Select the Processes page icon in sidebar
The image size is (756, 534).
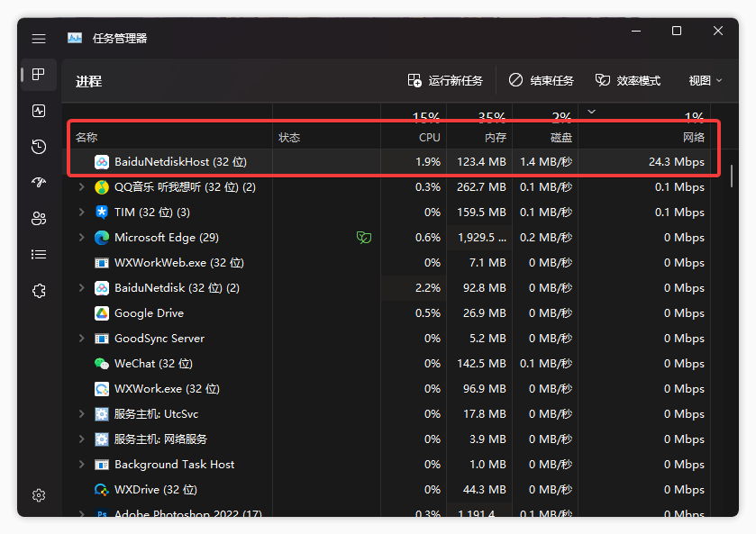point(39,74)
